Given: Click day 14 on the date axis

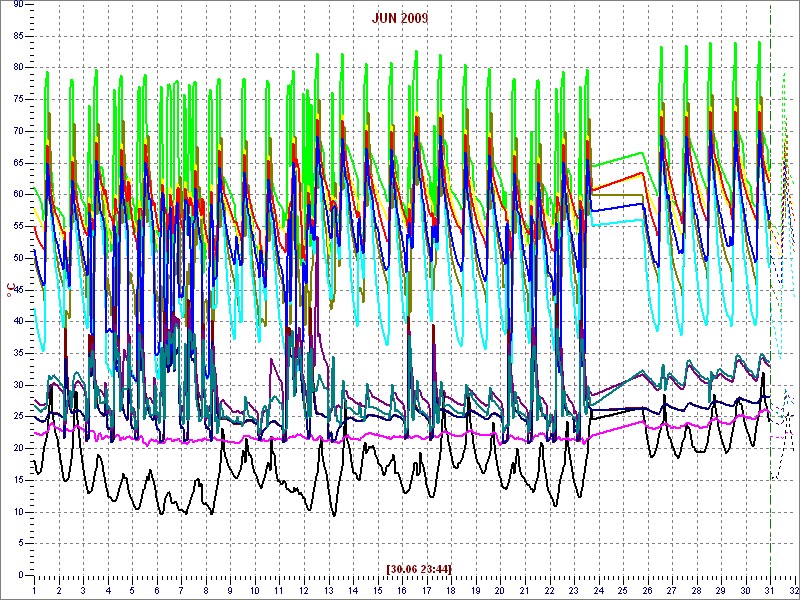Looking at the screenshot, I should coord(353,590).
